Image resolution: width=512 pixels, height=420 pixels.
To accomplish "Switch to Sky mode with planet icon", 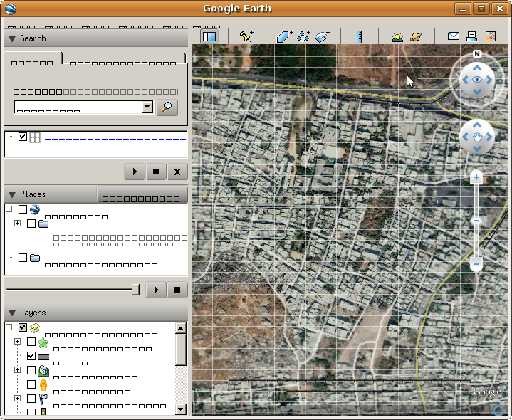I will click(415, 37).
